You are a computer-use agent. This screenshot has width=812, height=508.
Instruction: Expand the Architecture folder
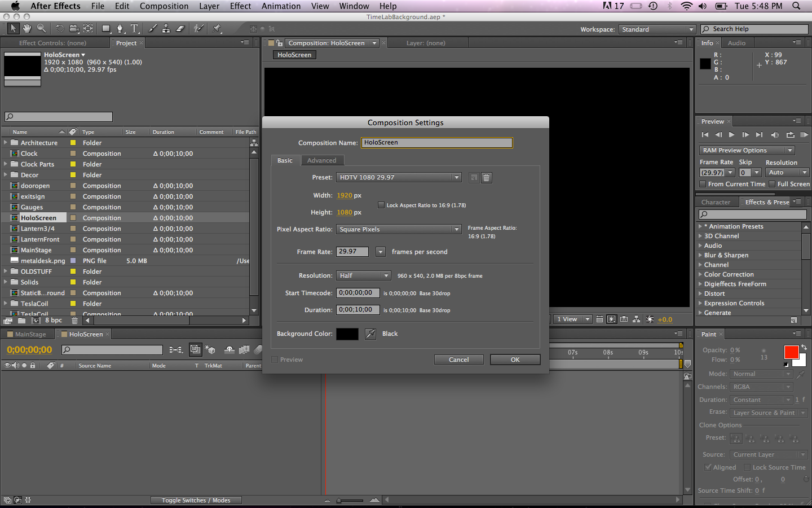tap(6, 143)
